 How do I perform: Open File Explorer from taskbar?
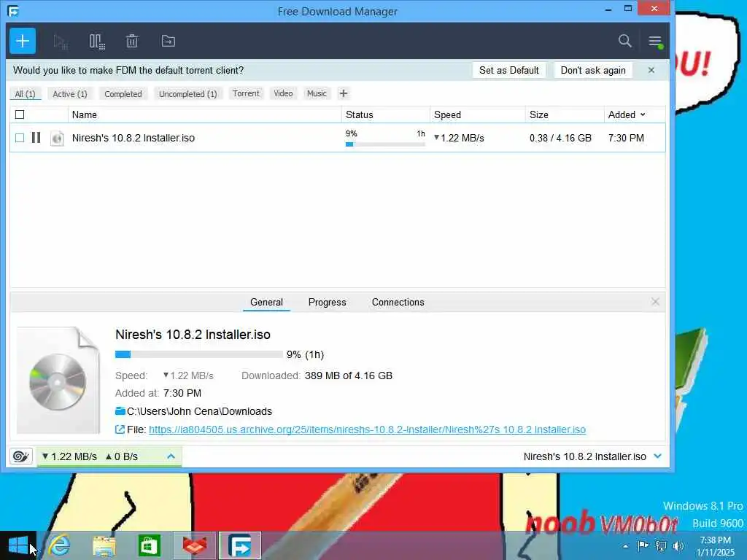[104, 545]
